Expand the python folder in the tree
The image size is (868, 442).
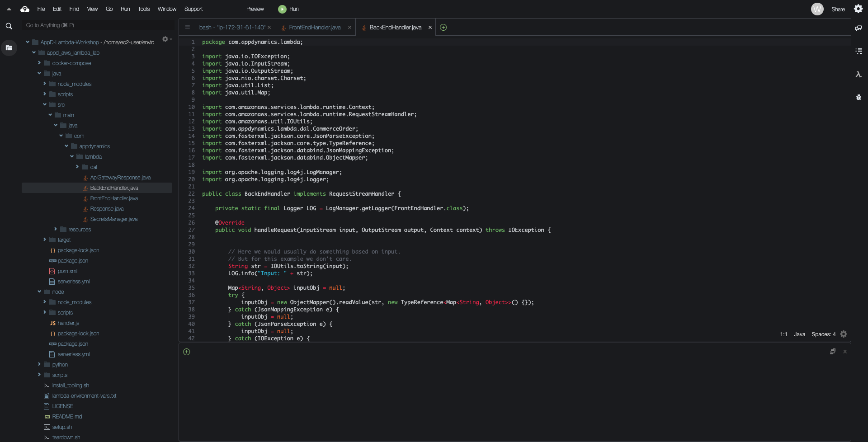tap(39, 365)
